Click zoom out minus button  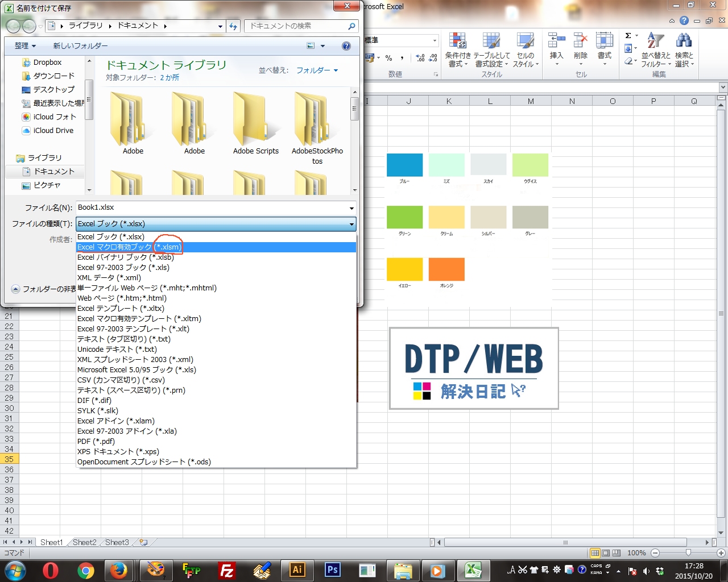655,553
